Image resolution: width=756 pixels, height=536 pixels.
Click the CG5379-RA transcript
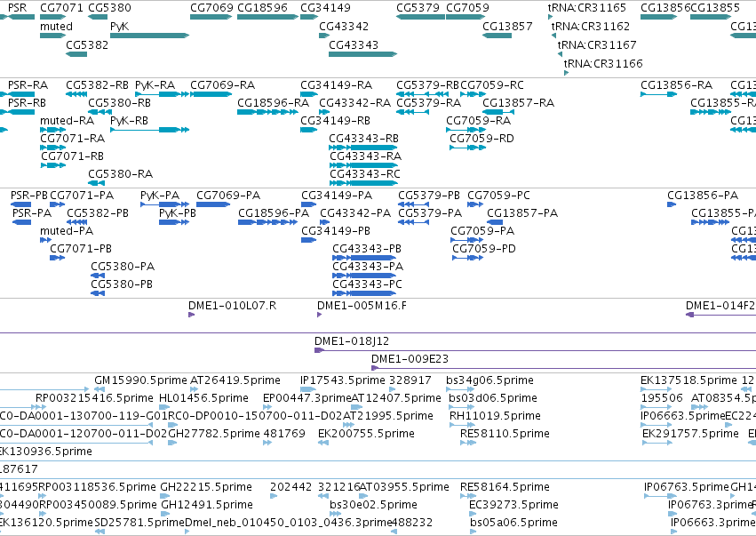tap(412, 112)
